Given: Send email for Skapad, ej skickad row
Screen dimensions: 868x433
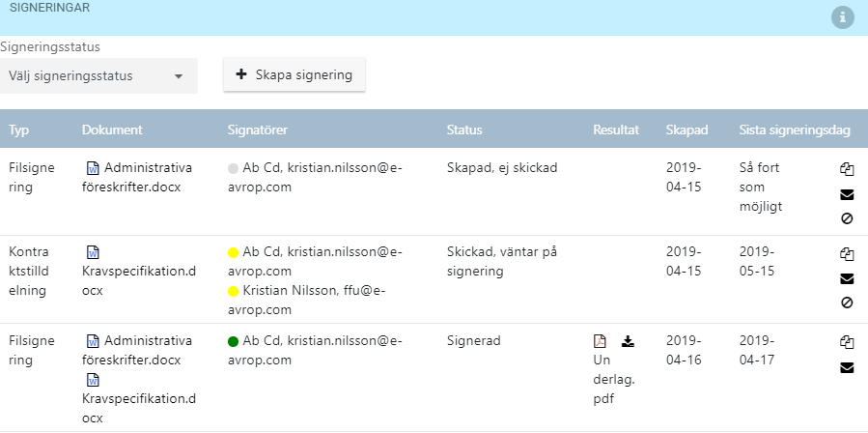Looking at the screenshot, I should click(x=847, y=194).
